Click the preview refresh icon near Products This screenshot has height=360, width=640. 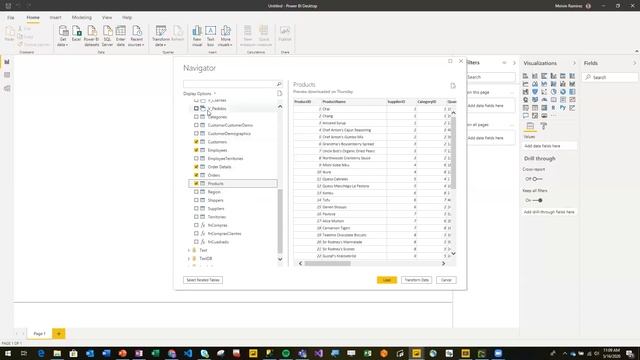[453, 86]
